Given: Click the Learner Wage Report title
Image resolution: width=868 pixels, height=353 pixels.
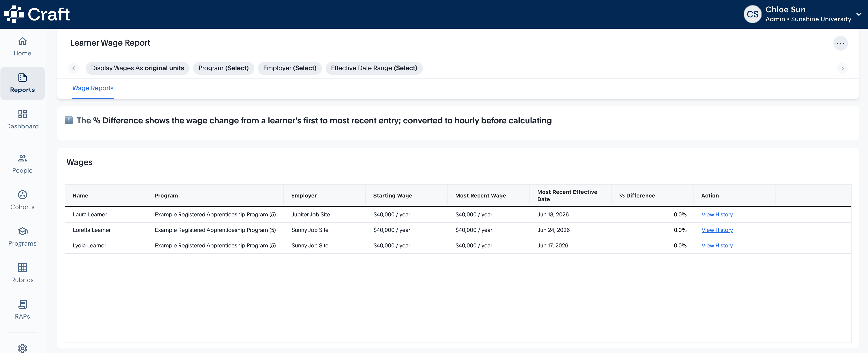Looking at the screenshot, I should pos(110,43).
